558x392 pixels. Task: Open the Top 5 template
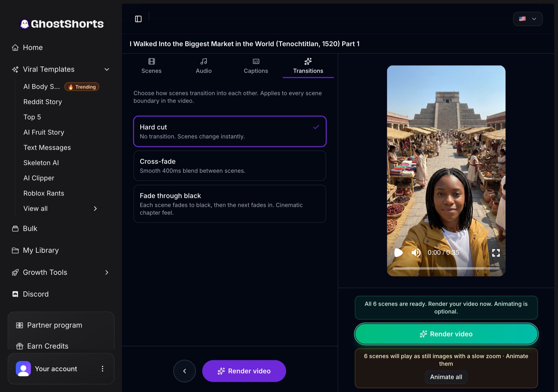[x=32, y=117]
